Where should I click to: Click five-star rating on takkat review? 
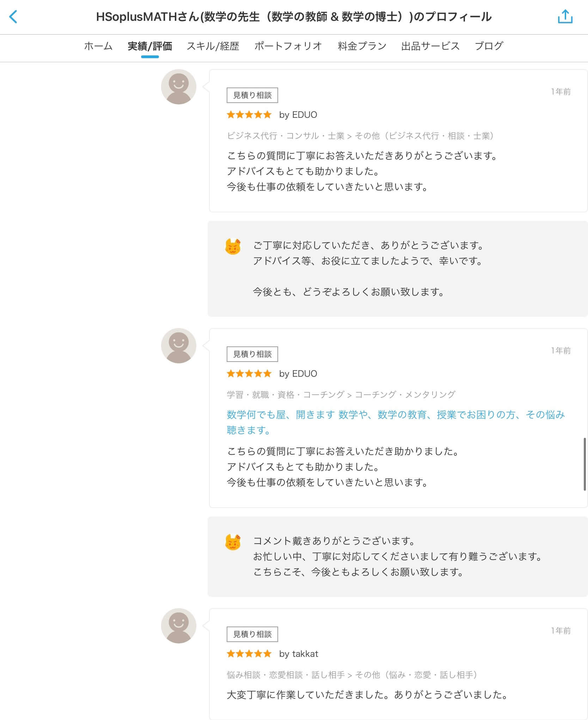tap(249, 654)
